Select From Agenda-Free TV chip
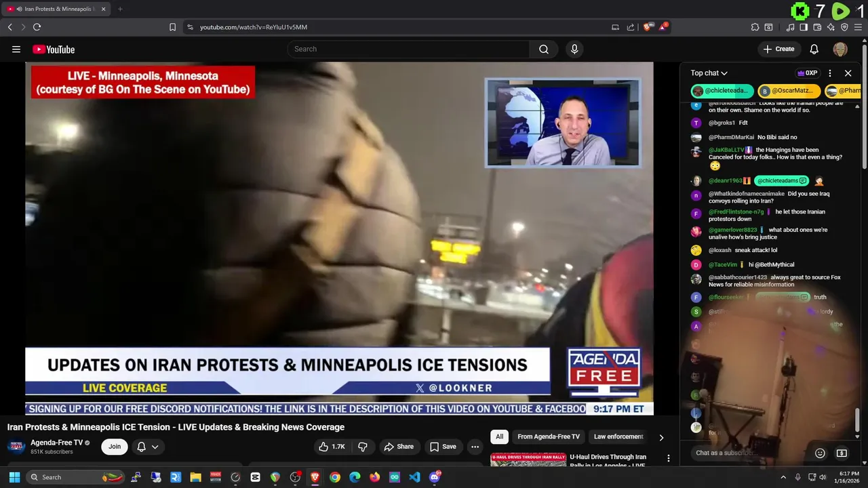This screenshot has width=868, height=488. (x=549, y=436)
